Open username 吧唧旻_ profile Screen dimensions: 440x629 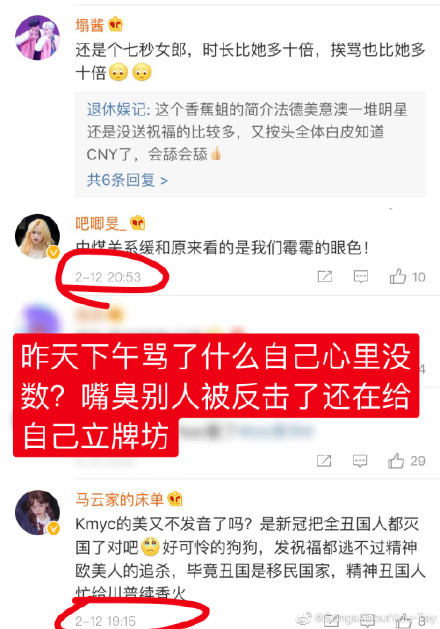(101, 223)
